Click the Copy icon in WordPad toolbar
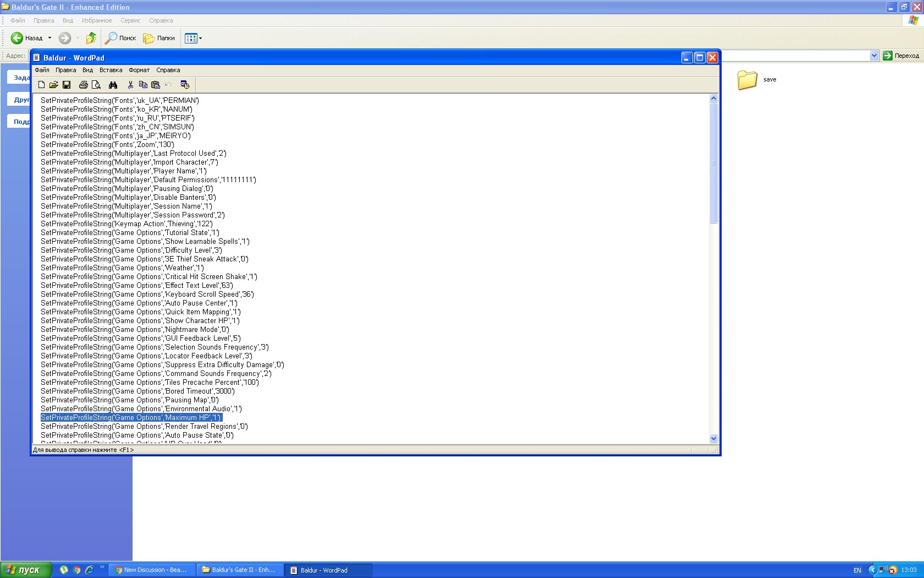The image size is (924, 578). (x=143, y=85)
